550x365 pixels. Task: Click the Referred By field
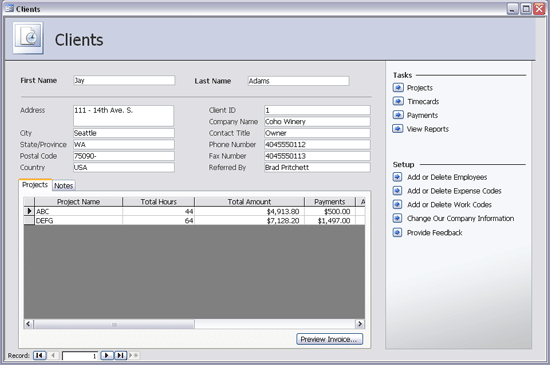coord(317,168)
